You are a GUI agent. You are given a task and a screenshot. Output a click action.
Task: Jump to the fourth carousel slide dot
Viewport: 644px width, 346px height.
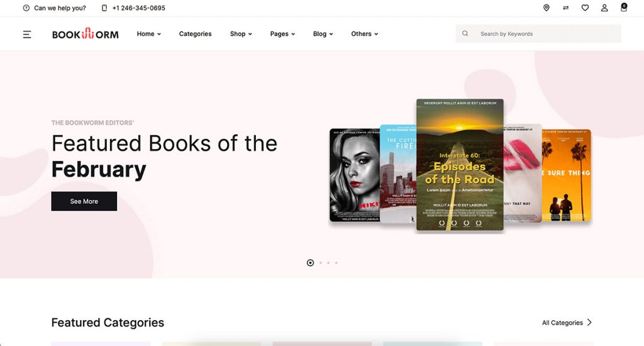point(336,263)
